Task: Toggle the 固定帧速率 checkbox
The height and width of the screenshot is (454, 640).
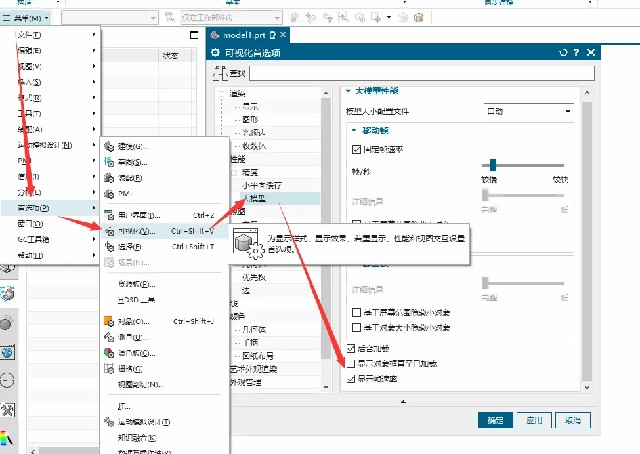Action: tap(357, 149)
